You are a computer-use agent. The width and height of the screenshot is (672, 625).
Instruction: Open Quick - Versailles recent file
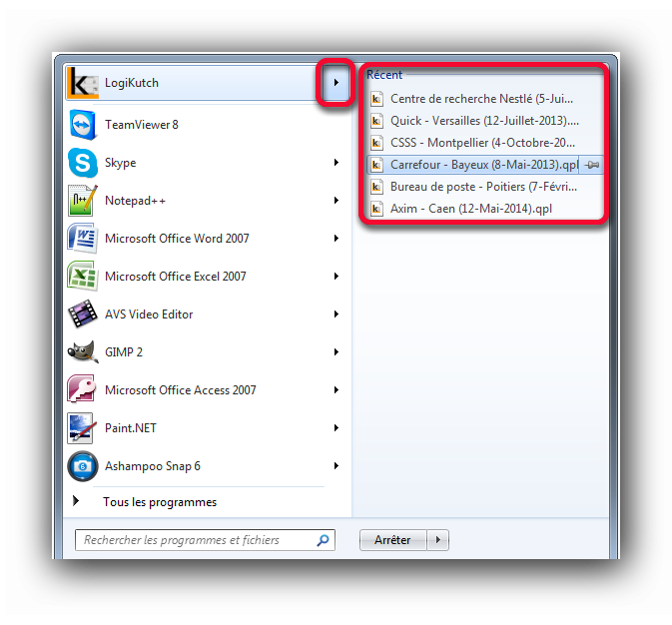click(484, 121)
